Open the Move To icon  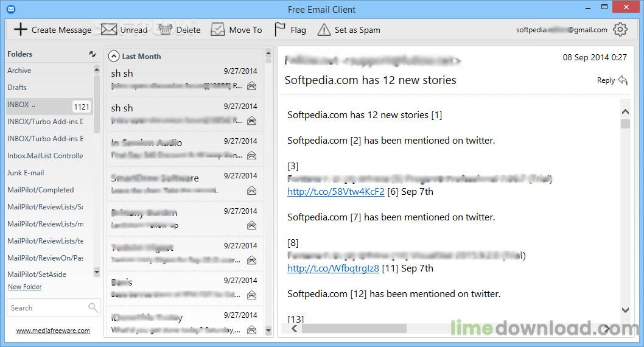(x=218, y=30)
